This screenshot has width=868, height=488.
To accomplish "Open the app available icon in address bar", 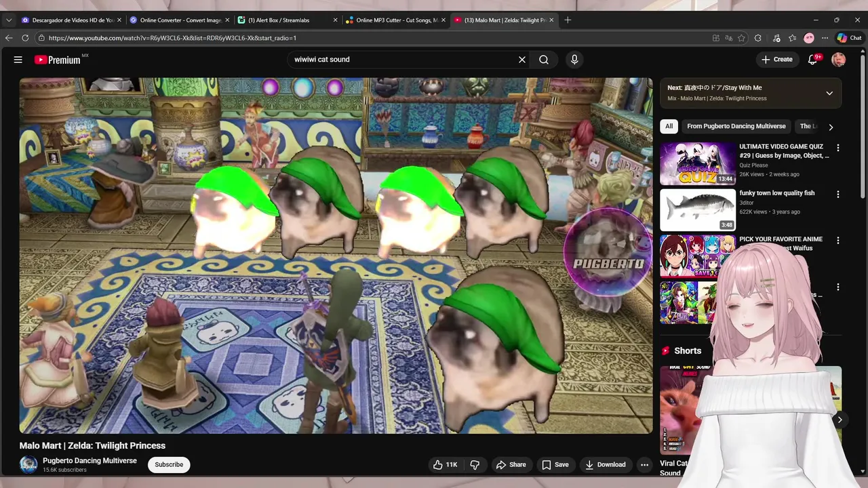I will (x=716, y=38).
